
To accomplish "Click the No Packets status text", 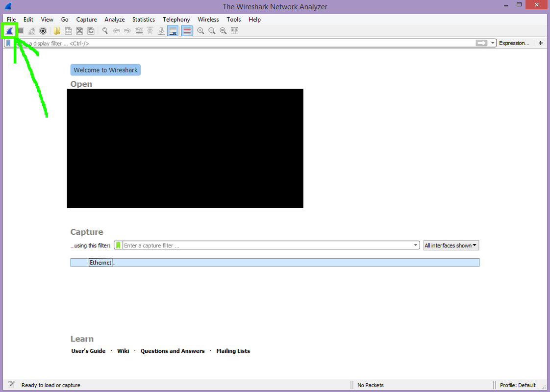I will click(371, 385).
